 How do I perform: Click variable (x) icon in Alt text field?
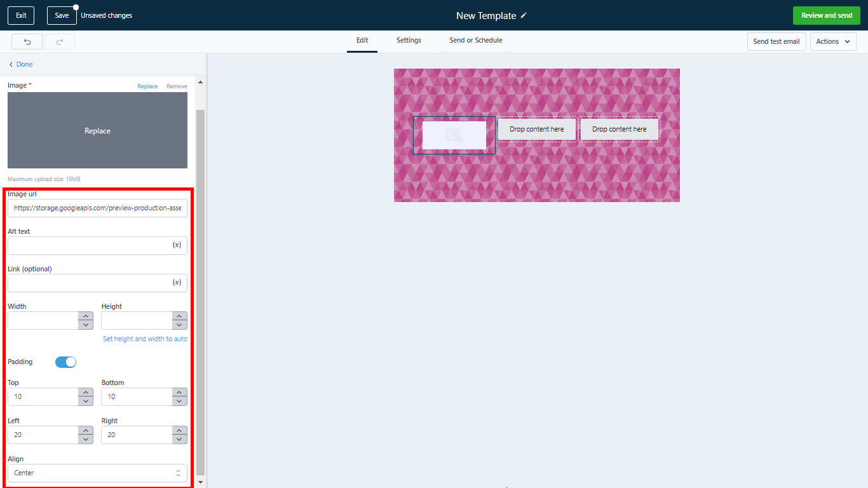[x=177, y=245]
